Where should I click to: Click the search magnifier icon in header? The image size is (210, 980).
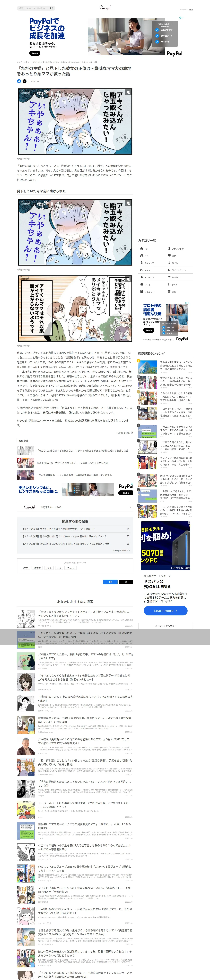[x=52, y=8]
